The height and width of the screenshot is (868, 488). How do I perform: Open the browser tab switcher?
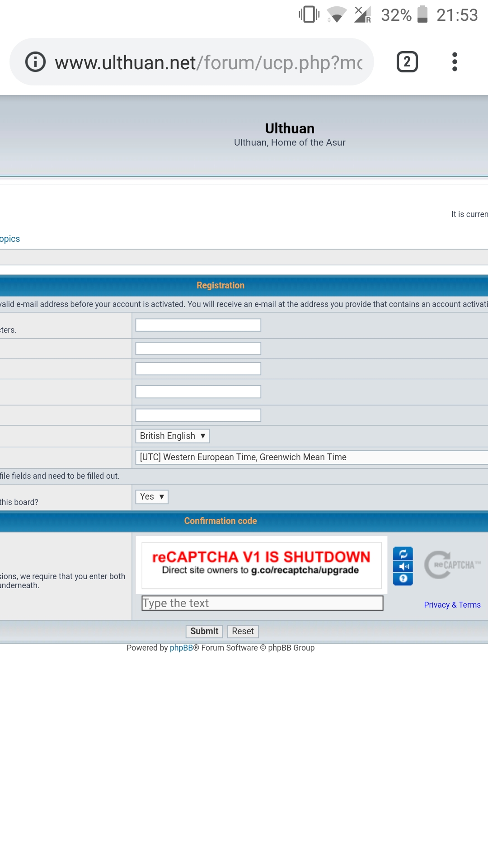click(407, 62)
